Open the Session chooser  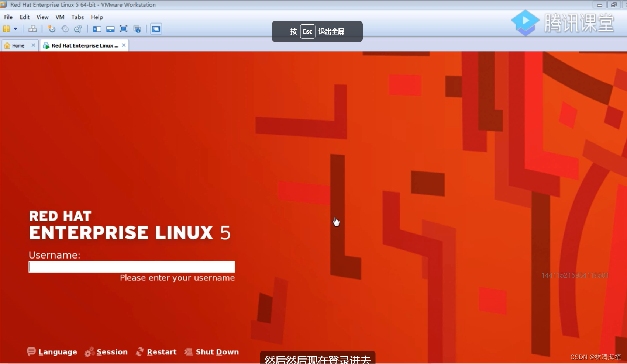point(112,352)
